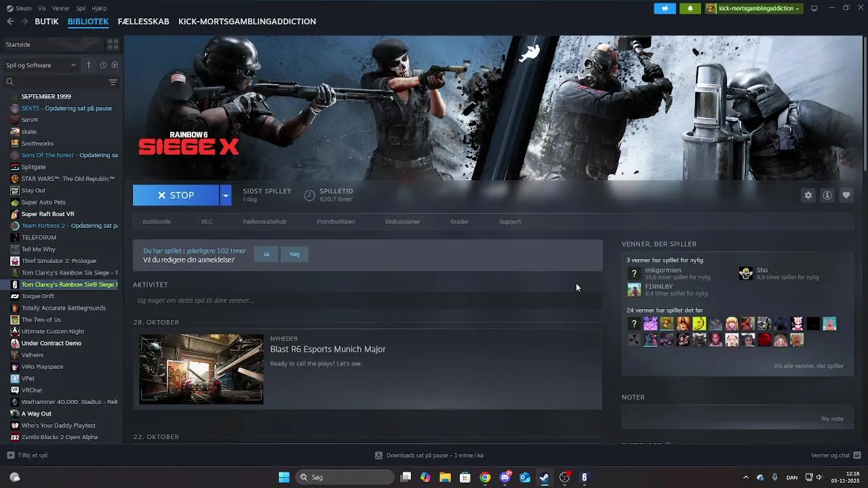Viewport: 868px width, 488px height.
Task: Open Discord from taskbar
Action: click(505, 477)
